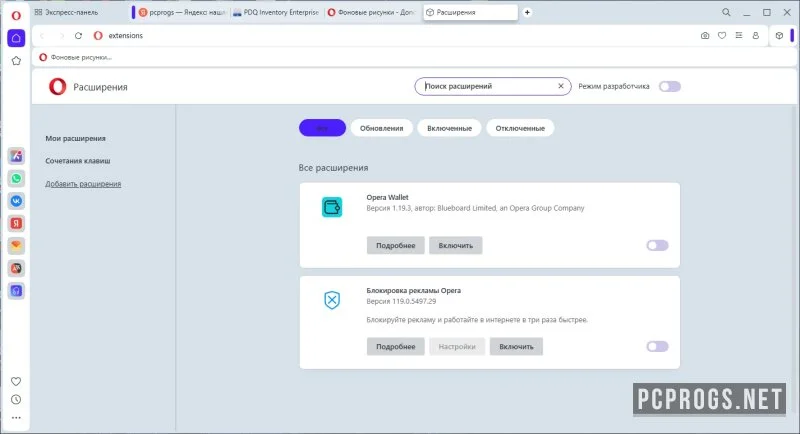Select the Расширения tab
This screenshot has height=434, width=800.
[x=470, y=12]
